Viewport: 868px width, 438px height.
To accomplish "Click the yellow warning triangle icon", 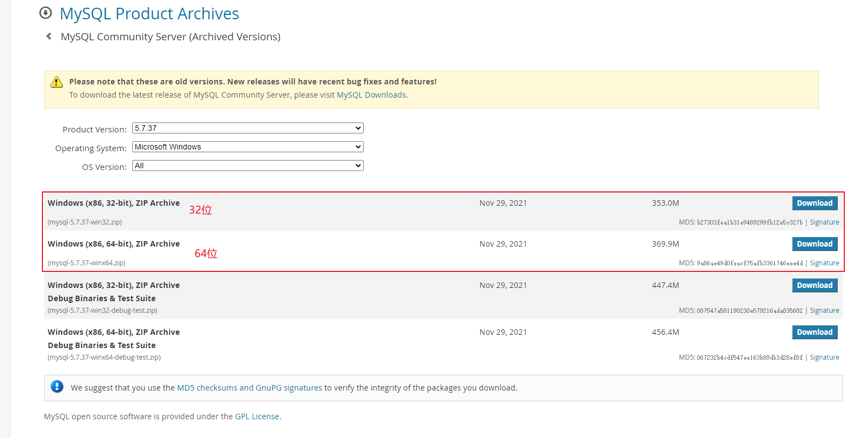I will [57, 82].
